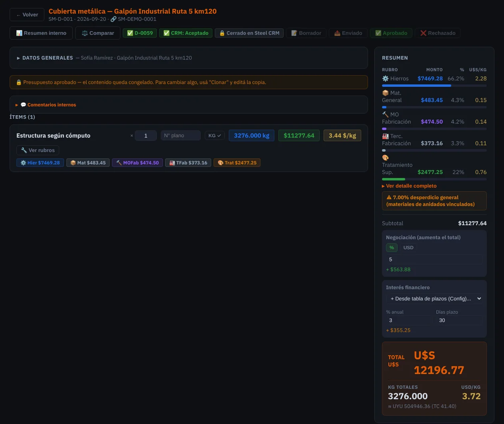
Task: Click the warning icon in the desperdicio notice
Action: click(389, 198)
